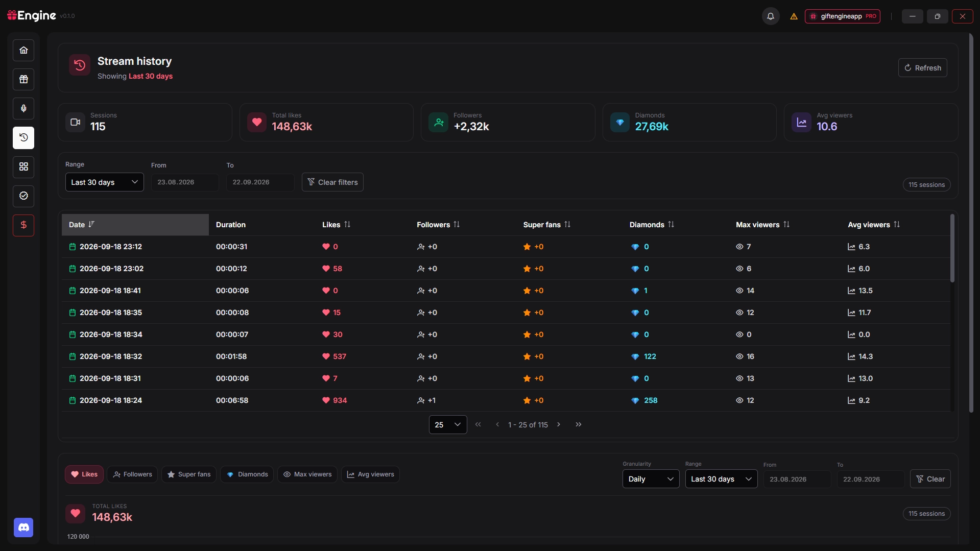Image resolution: width=980 pixels, height=551 pixels.
Task: Select the Diamonds chart metric
Action: pos(247,474)
